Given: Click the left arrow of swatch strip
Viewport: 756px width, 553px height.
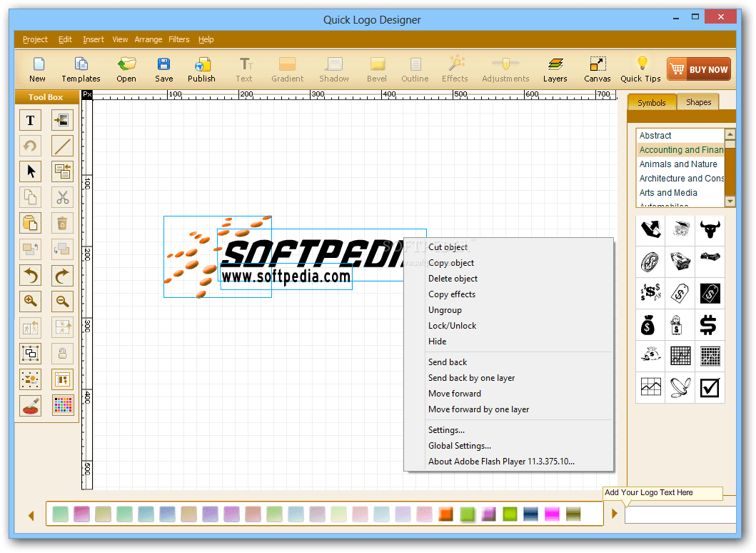Looking at the screenshot, I should 31,516.
